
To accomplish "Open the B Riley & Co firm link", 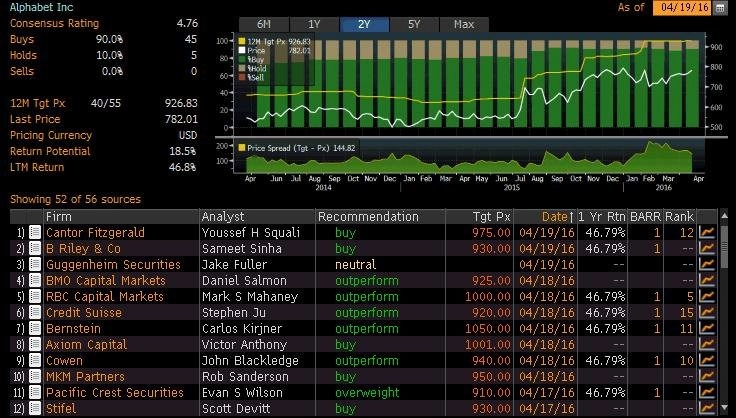I will pos(83,248).
